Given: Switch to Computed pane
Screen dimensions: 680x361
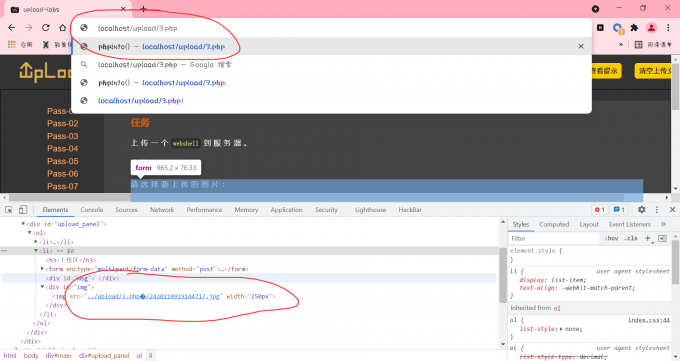Looking at the screenshot, I should tap(554, 224).
